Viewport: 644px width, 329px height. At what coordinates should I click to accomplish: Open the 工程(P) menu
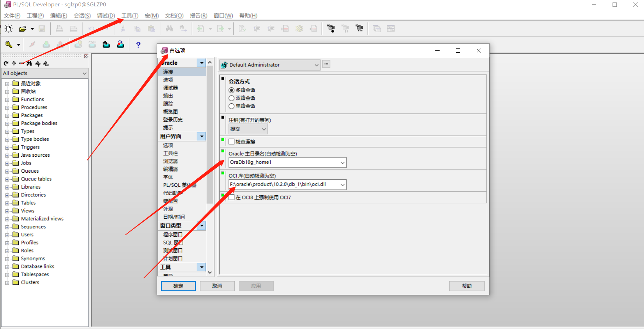[35, 16]
